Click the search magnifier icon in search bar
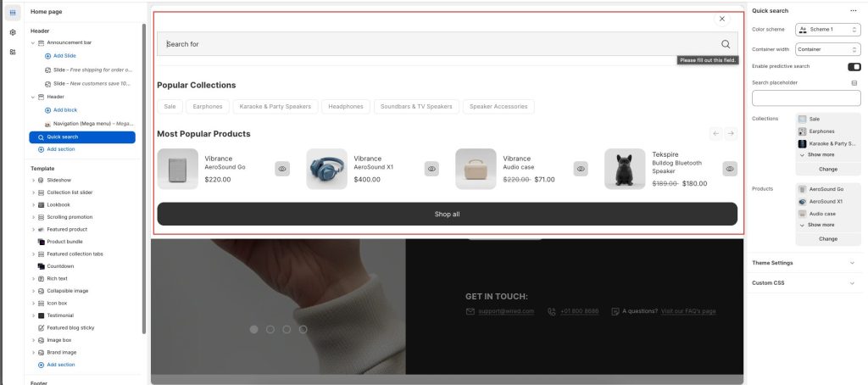The width and height of the screenshot is (868, 385). [726, 44]
